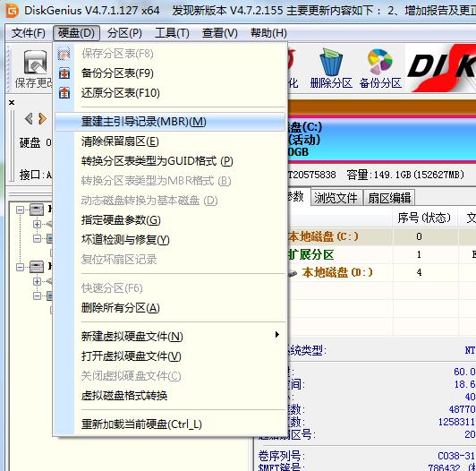This screenshot has width=476, height=471.
Task: Select the 本地磁盘 (C:) row
Action: (381, 236)
